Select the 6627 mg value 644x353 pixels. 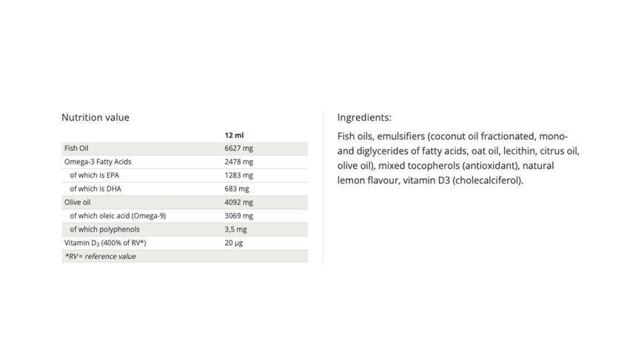(238, 148)
